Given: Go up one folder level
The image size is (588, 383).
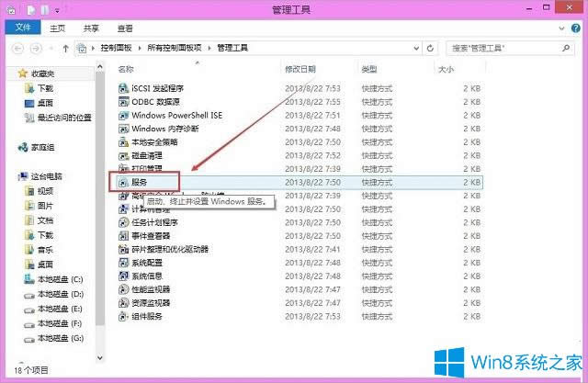Looking at the screenshot, I should point(65,49).
